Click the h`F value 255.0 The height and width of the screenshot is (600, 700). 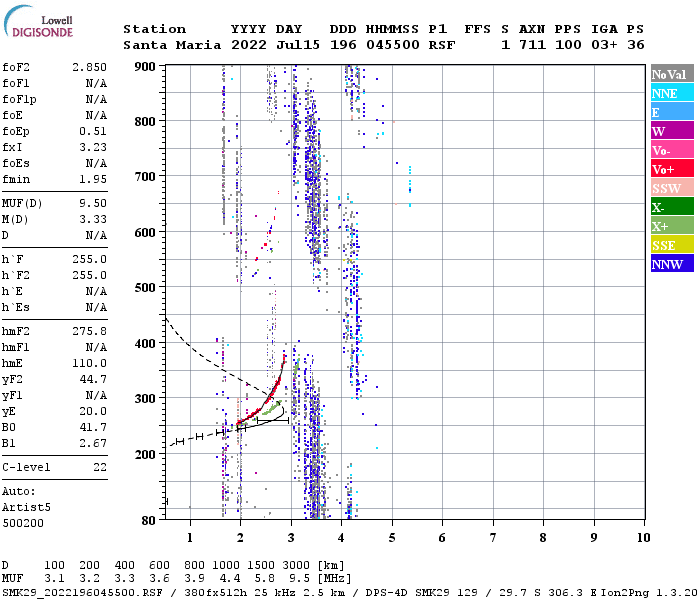[x=89, y=260]
